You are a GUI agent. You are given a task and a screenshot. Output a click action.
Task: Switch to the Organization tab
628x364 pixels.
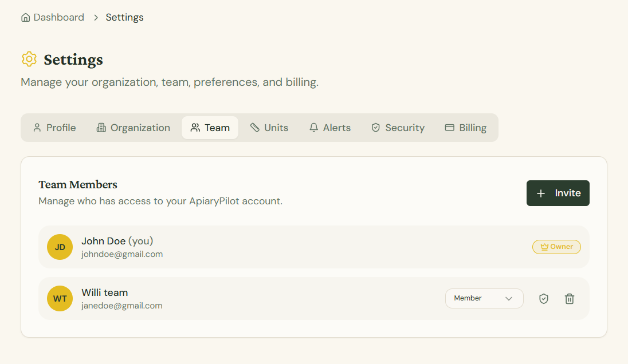tap(134, 128)
